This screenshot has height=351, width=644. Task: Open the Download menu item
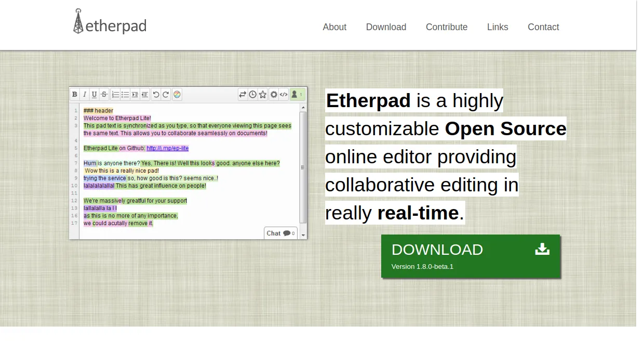coord(386,27)
